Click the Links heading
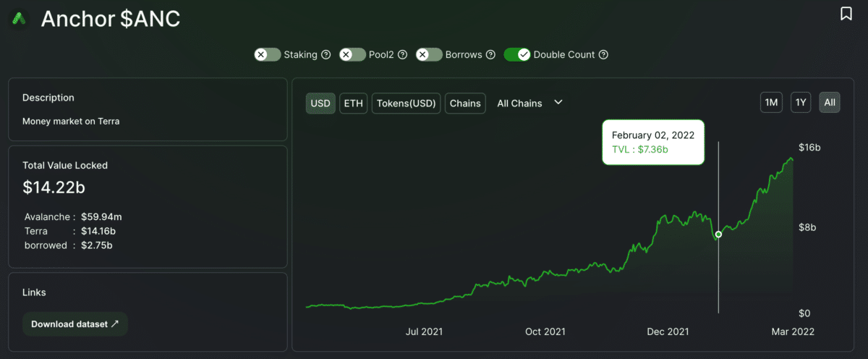868x359 pixels. pos(34,292)
